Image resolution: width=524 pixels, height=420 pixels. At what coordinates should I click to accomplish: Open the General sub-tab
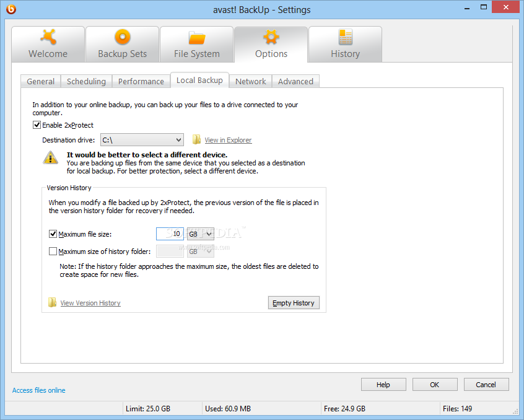pyautogui.click(x=40, y=81)
